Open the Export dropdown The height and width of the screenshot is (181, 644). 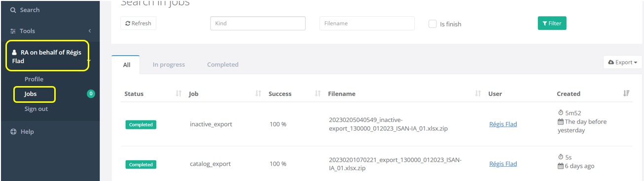[x=622, y=62]
